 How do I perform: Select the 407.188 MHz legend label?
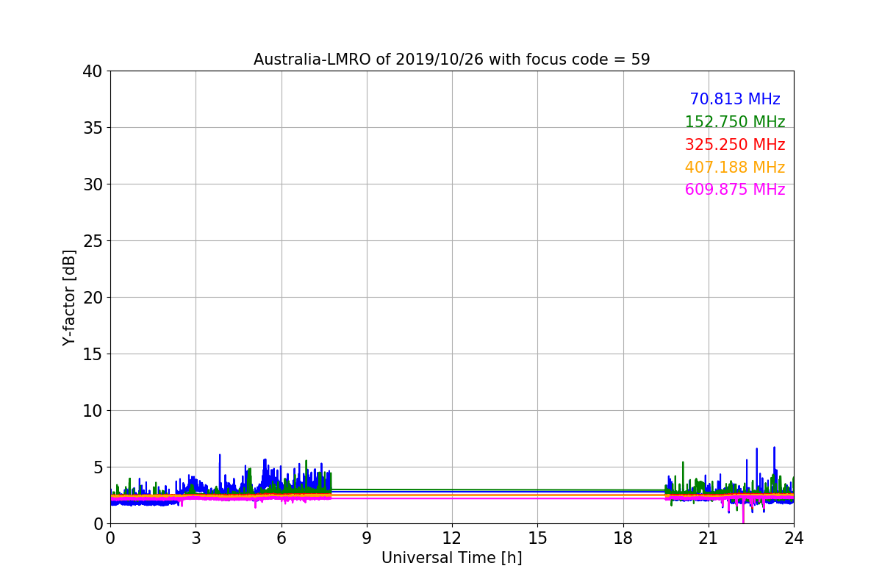[735, 168]
